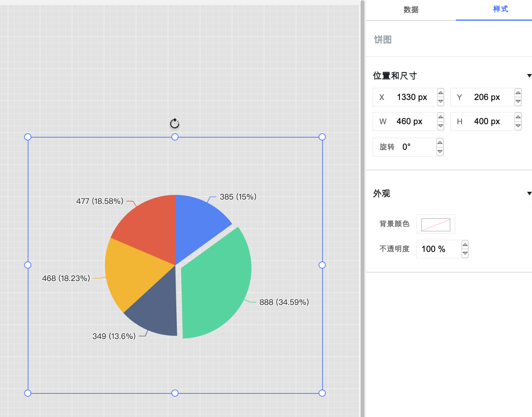Decrease the 不透明度 opacity with the down arrow
Viewport: 532px width, 417px height.
(x=465, y=253)
